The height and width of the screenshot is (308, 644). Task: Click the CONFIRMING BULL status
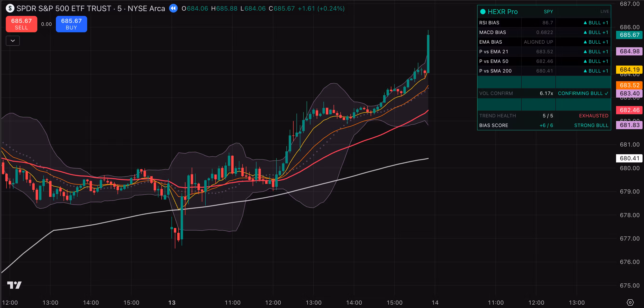click(583, 93)
